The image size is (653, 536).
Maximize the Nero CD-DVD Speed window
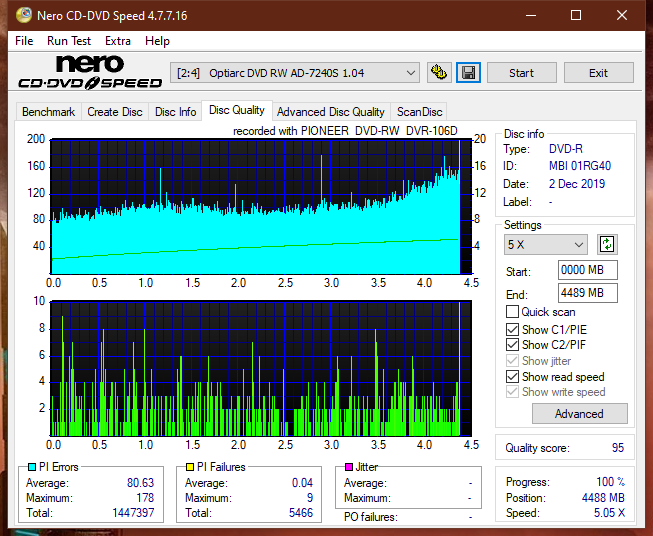click(x=576, y=15)
